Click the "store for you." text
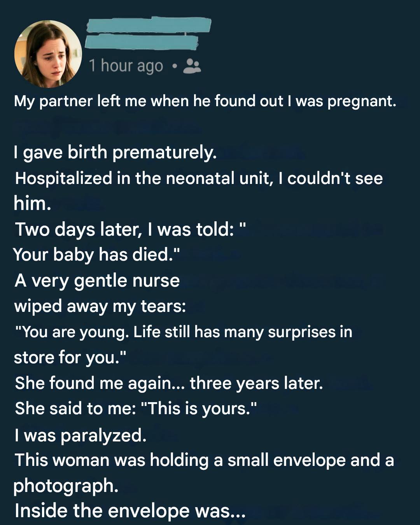This screenshot has width=420, height=525. pos(70,357)
